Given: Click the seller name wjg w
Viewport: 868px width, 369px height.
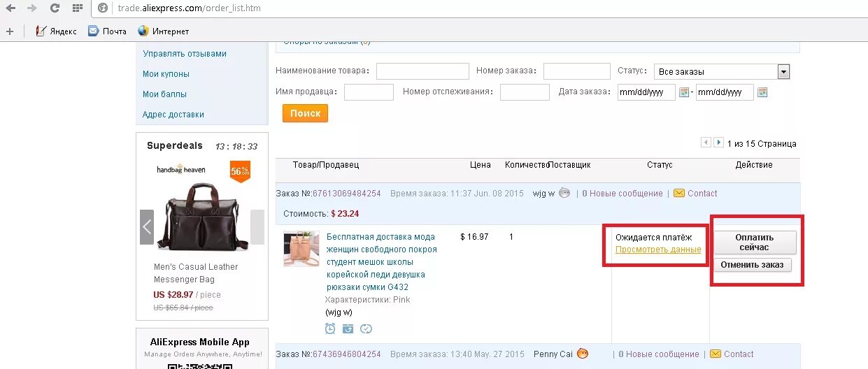Looking at the screenshot, I should [543, 194].
